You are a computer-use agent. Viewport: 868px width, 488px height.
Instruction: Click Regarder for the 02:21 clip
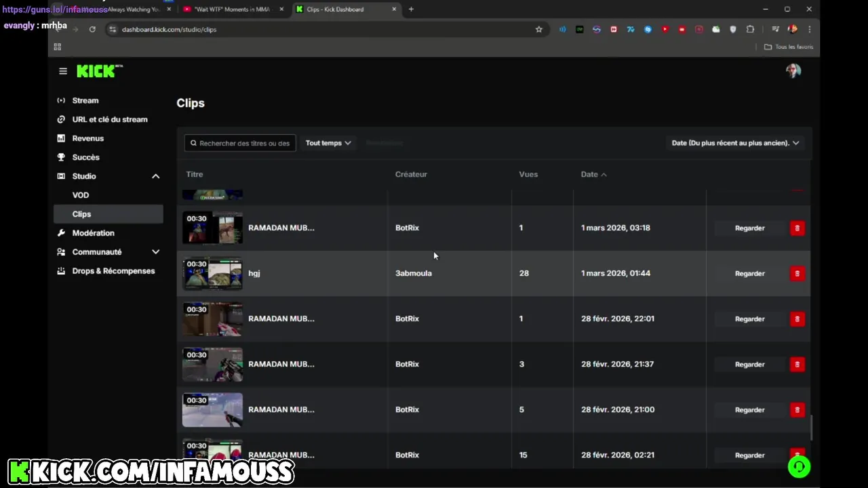tap(750, 455)
